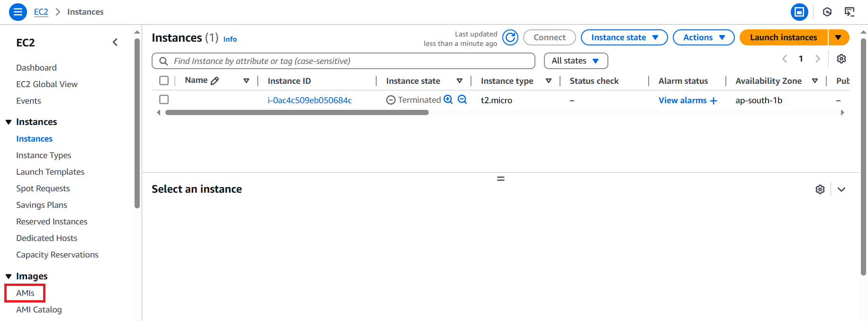Screen dimensions: 868x321
Task: Click the plus icon next to View alarms
Action: tap(714, 101)
